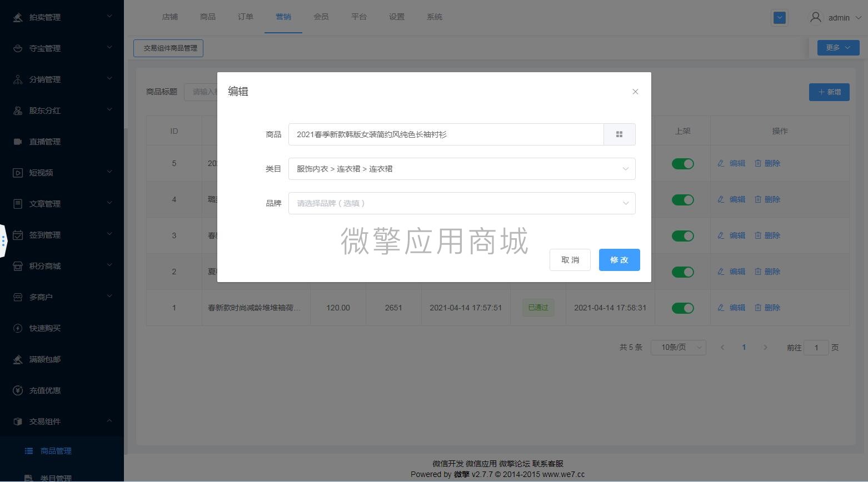Click the 短视频 play icon
This screenshot has width=868, height=482.
click(x=18, y=173)
